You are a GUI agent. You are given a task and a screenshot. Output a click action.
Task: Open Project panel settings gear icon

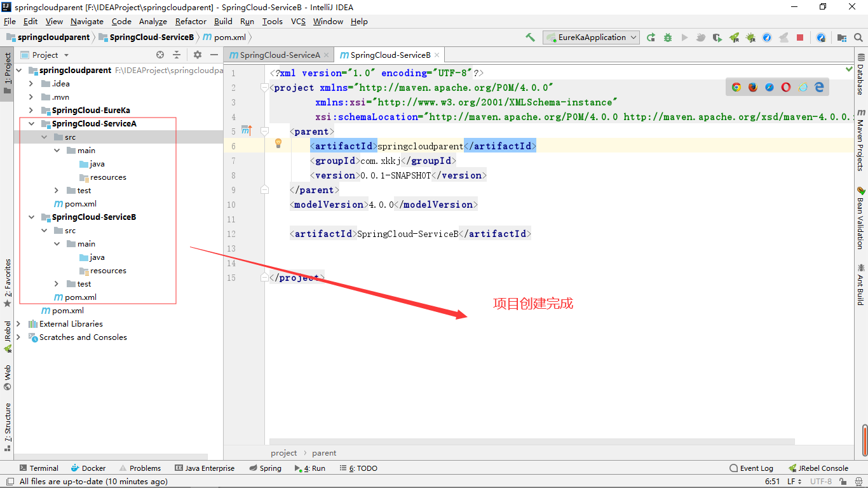198,55
